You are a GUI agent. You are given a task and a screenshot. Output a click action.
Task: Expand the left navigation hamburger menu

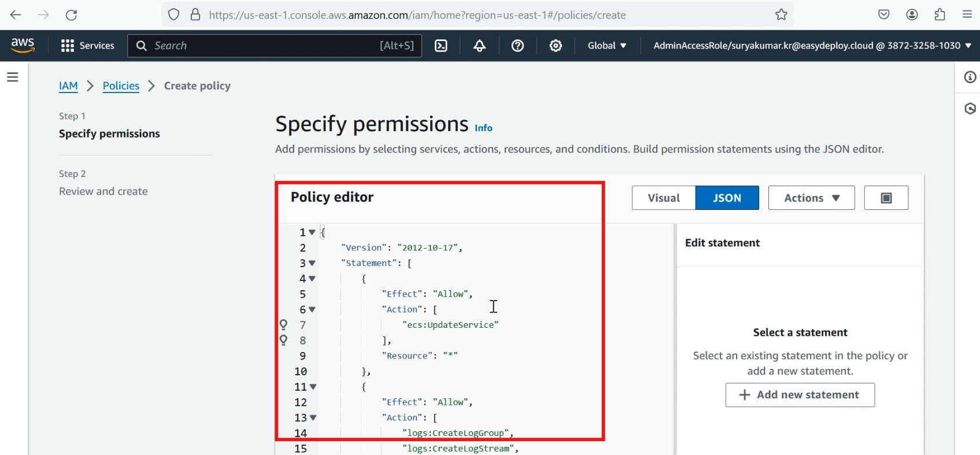click(13, 77)
